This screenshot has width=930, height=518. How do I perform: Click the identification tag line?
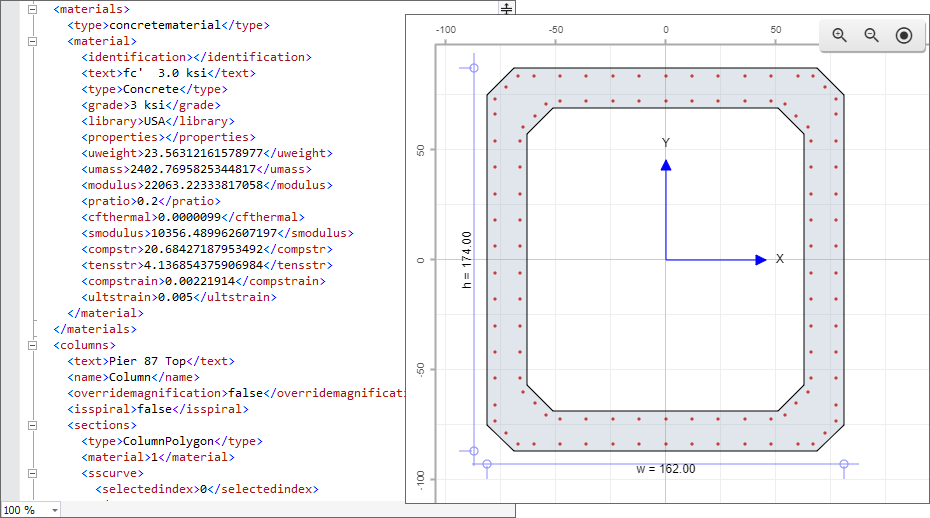point(196,58)
